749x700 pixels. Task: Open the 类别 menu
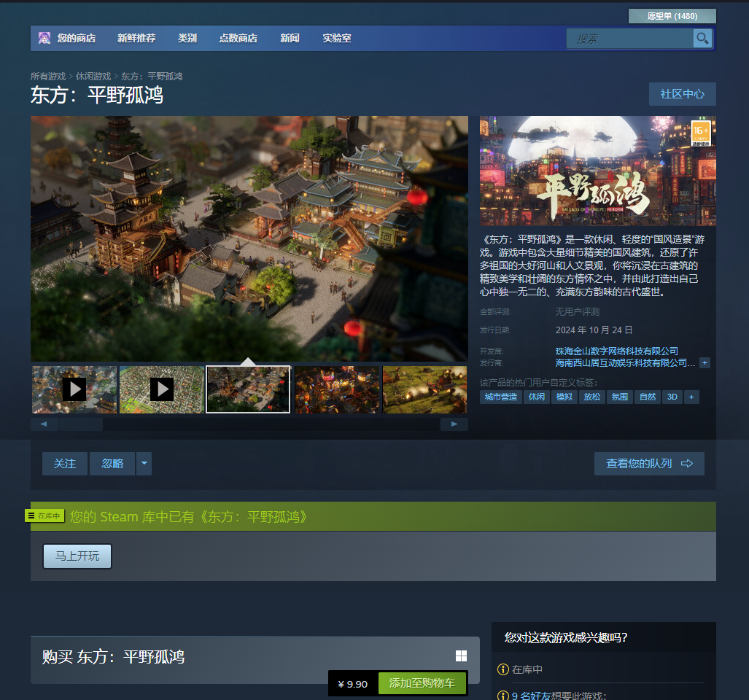pyautogui.click(x=187, y=38)
